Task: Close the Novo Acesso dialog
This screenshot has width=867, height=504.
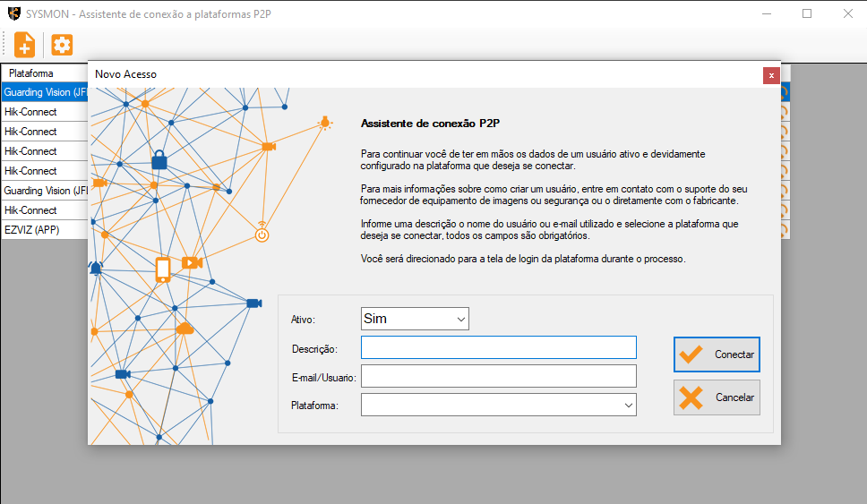Action: click(770, 75)
